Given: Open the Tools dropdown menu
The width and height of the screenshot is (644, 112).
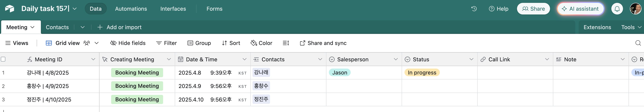Looking at the screenshot, I should (631, 27).
